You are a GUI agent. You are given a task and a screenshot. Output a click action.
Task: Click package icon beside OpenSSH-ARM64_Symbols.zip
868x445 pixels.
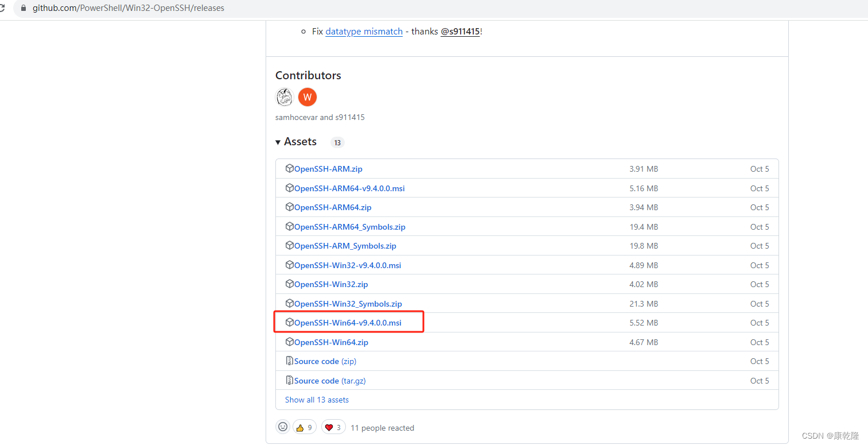pos(290,226)
